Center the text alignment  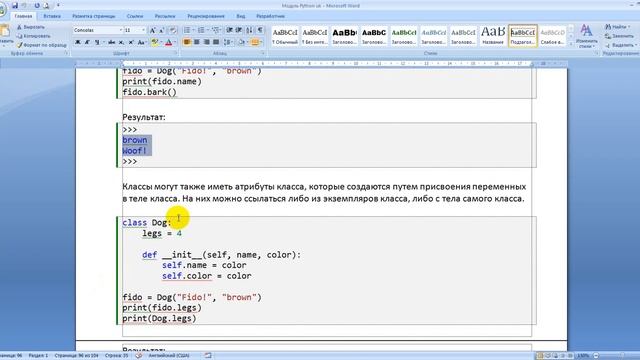pos(197,42)
